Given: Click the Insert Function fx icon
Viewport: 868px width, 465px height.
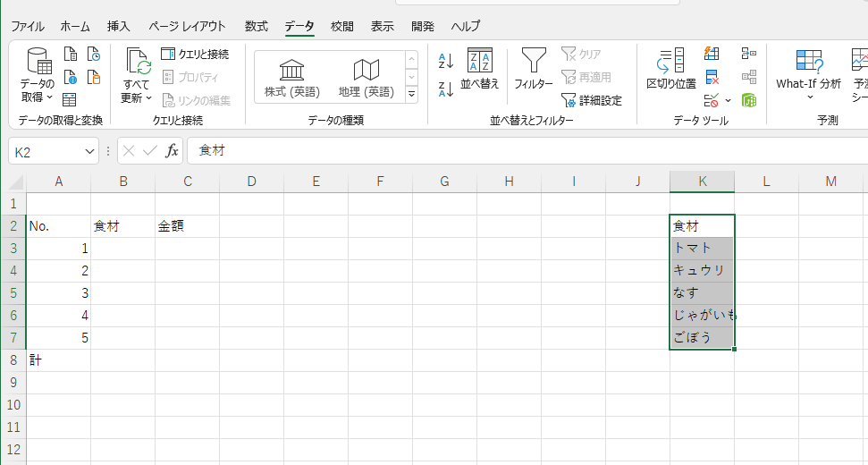Looking at the screenshot, I should point(172,151).
